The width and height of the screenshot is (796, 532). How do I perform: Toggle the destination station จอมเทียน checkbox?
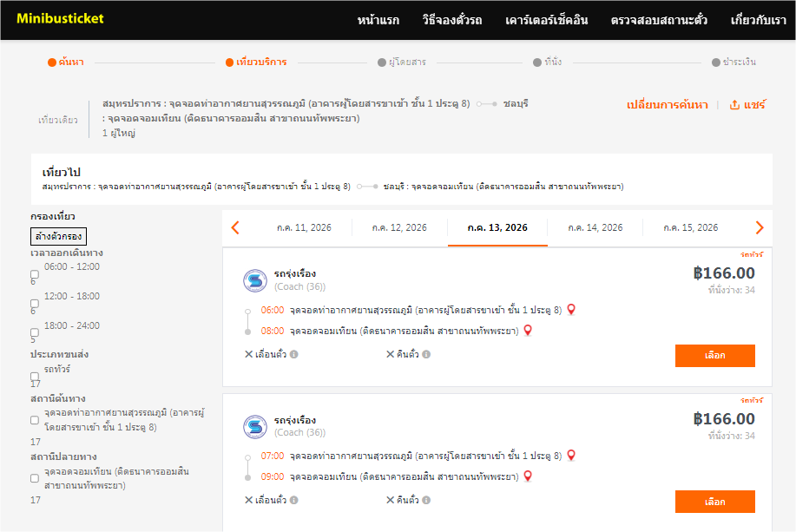pyautogui.click(x=35, y=478)
